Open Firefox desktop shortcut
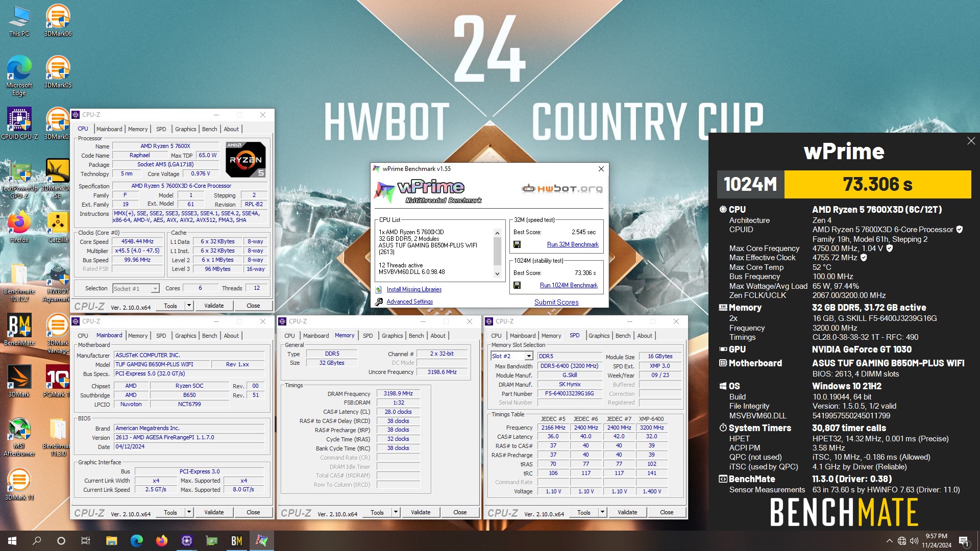The width and height of the screenshot is (980, 551). 19,227
